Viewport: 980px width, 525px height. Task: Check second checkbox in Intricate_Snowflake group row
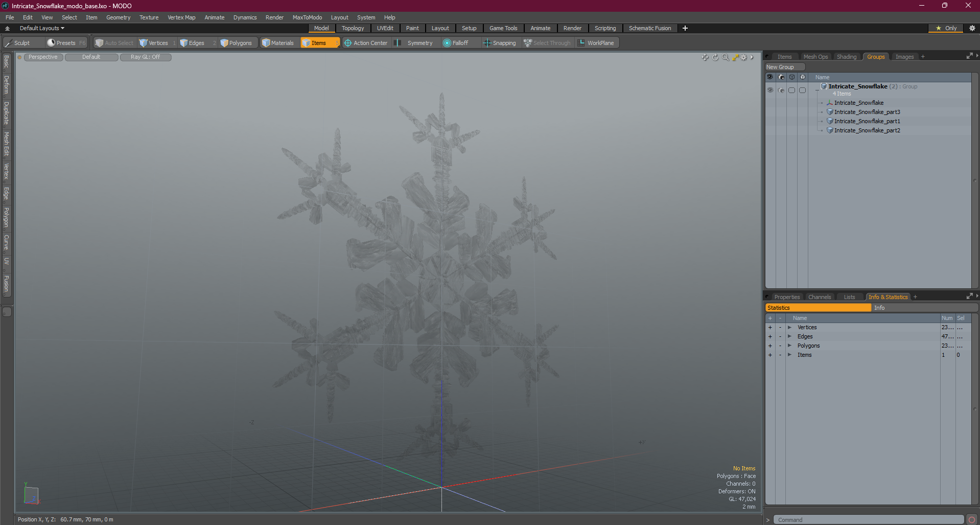point(803,90)
